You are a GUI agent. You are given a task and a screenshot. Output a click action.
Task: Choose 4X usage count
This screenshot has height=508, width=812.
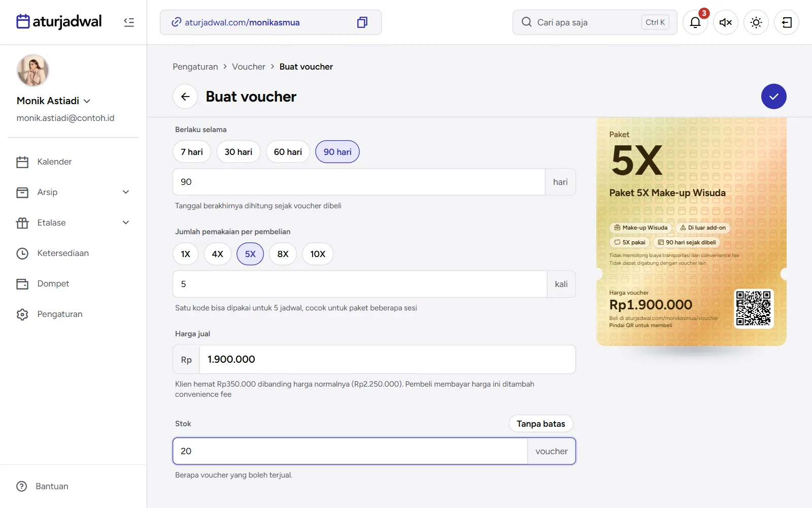tap(218, 254)
